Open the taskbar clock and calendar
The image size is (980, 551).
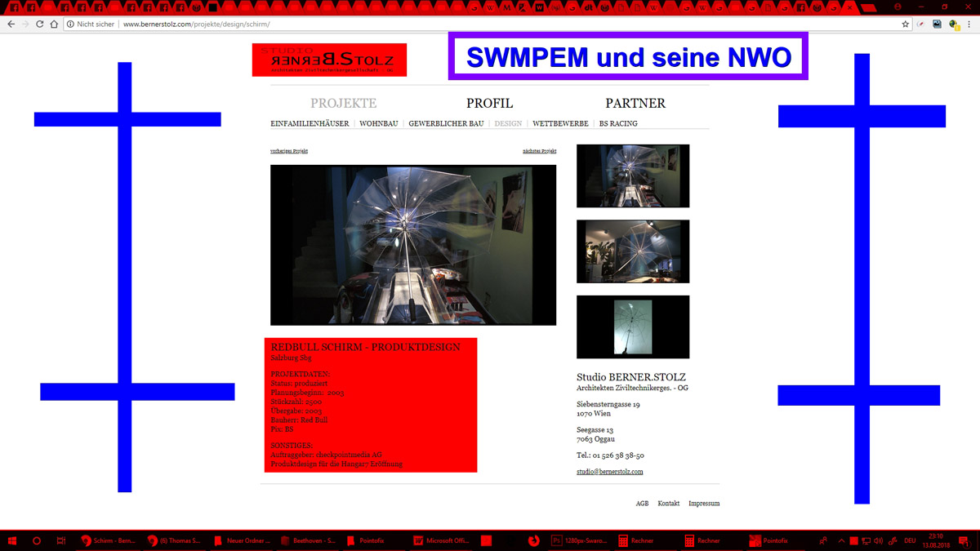936,540
